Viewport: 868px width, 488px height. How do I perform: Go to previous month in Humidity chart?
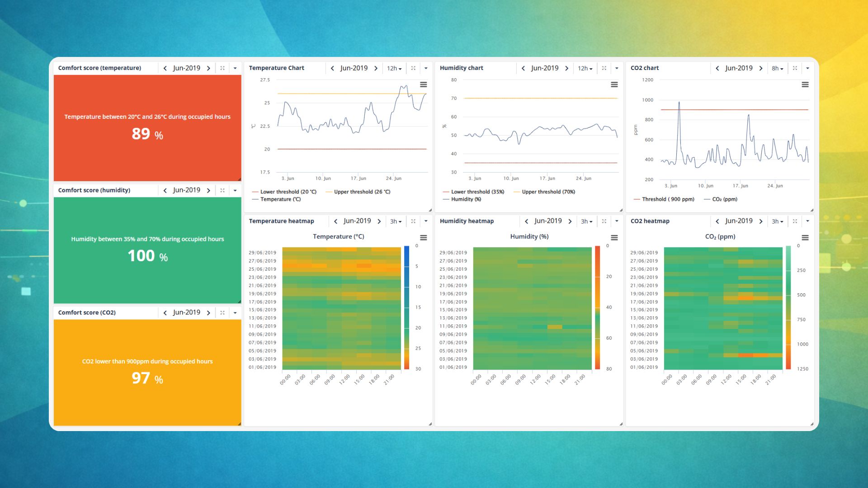[523, 68]
